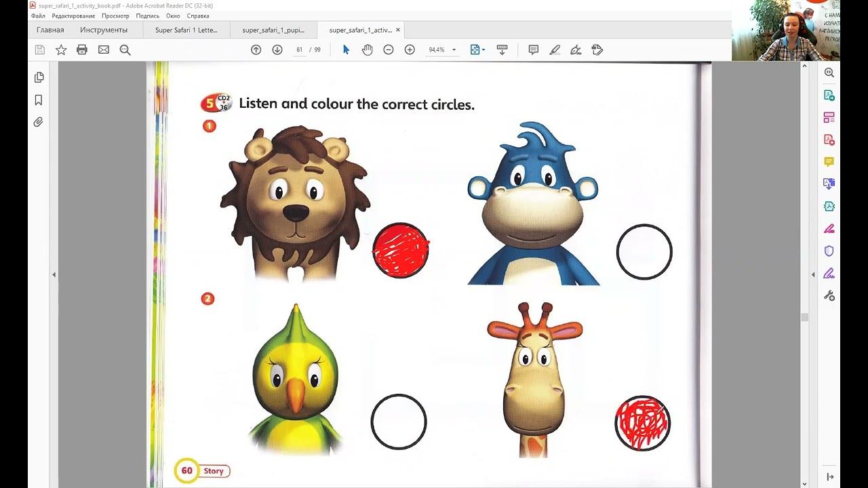Select the highlight text pen tool
868x488 pixels.
pyautogui.click(x=555, y=49)
